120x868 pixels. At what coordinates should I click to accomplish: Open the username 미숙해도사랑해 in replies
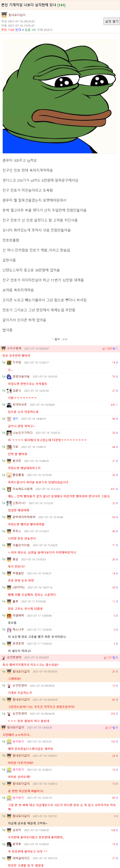pos(23,489)
